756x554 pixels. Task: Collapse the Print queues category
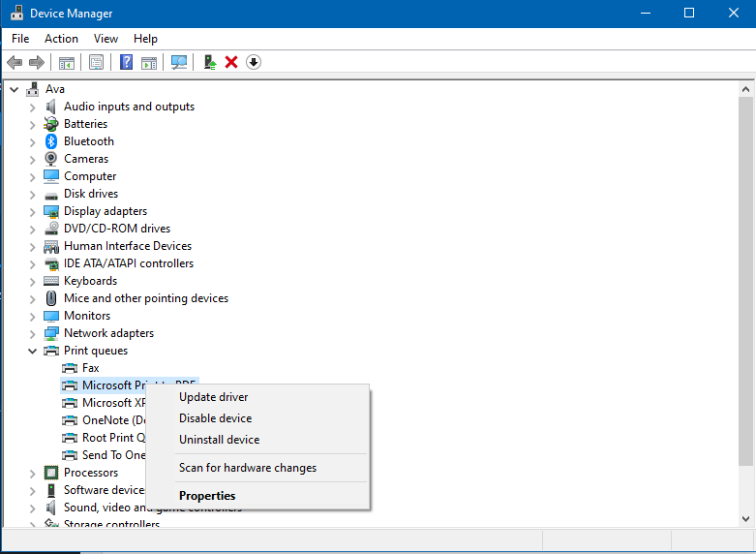32,351
